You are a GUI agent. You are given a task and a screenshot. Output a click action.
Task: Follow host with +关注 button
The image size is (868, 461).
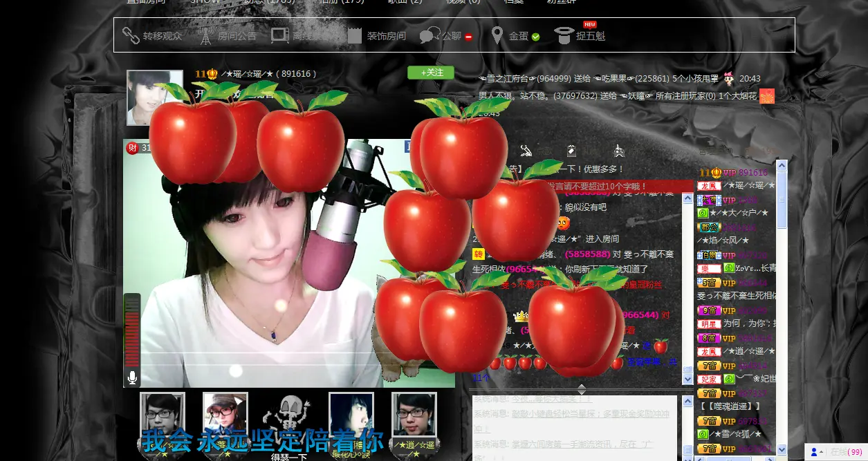point(431,73)
